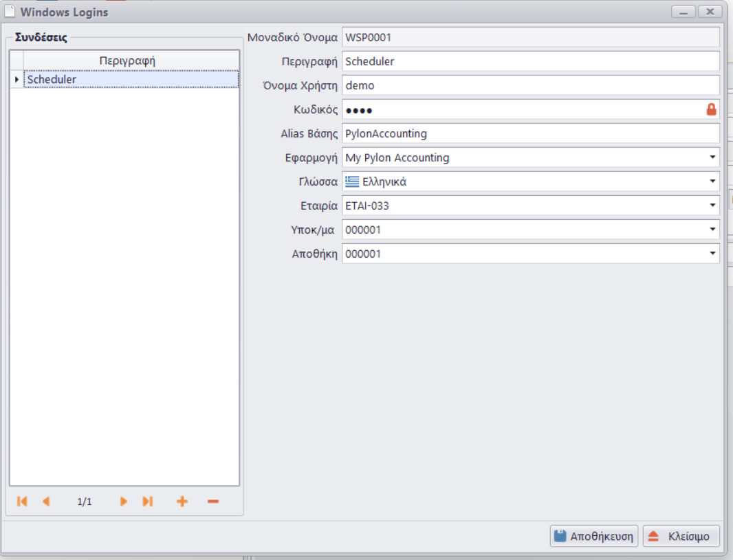Viewport: 733px width, 560px height.
Task: Click the document icon in the title bar
Action: click(10, 12)
